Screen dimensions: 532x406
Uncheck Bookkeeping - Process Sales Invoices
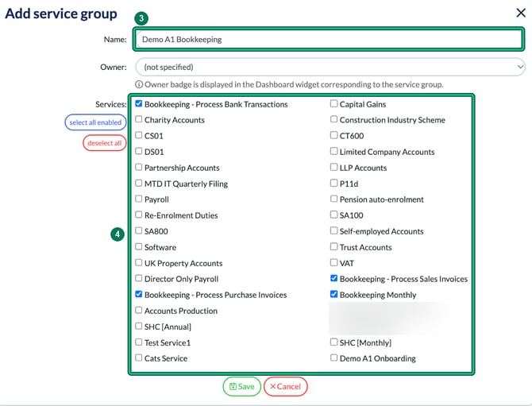click(x=333, y=278)
